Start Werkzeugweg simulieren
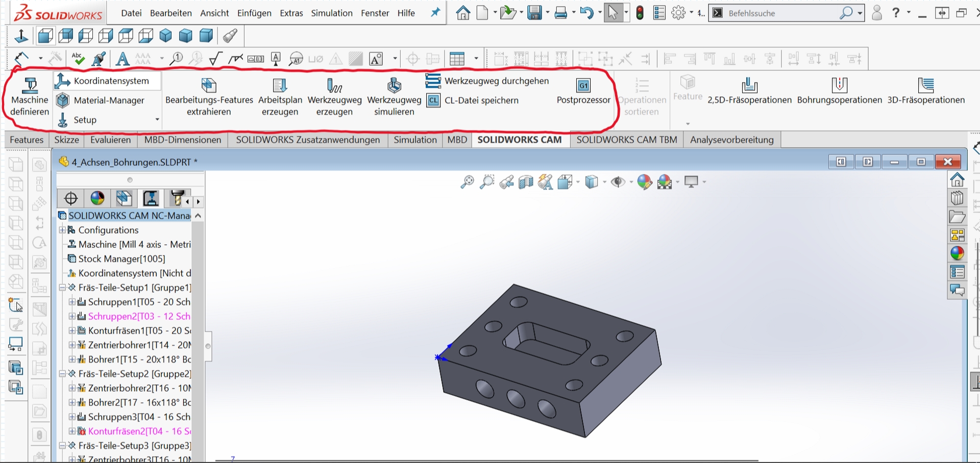 394,86
